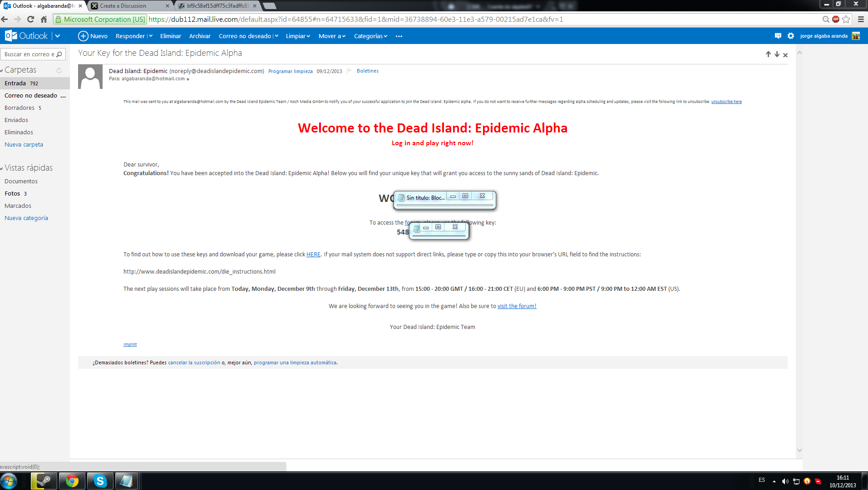868x490 pixels.
Task: Open Skype from the taskbar
Action: (100, 481)
